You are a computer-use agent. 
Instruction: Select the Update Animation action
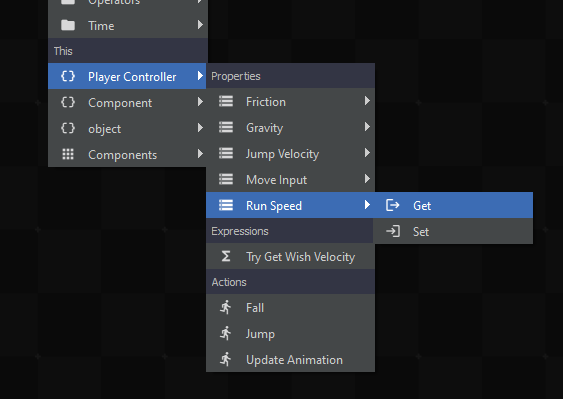pos(290,359)
